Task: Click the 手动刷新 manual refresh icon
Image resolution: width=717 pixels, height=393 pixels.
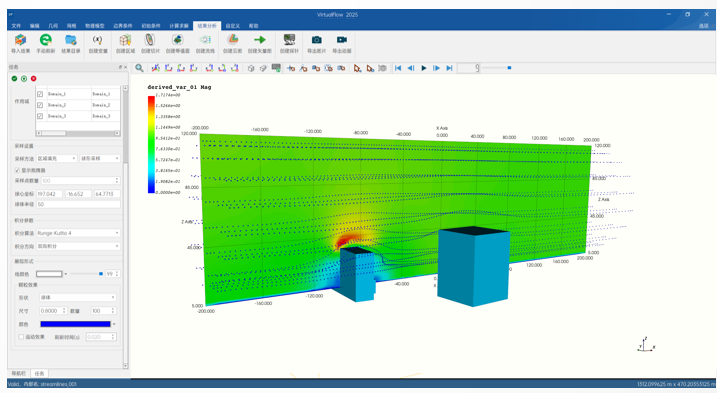Action: [x=45, y=40]
